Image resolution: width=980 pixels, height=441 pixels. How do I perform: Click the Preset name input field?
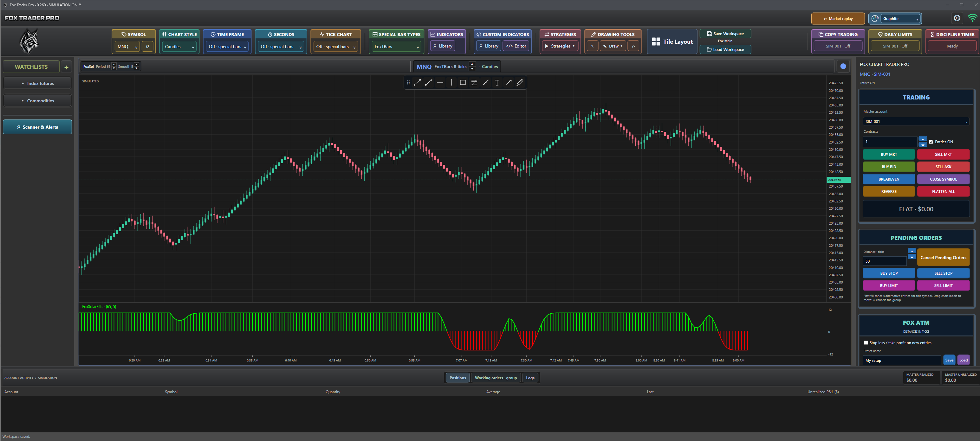[902, 361]
